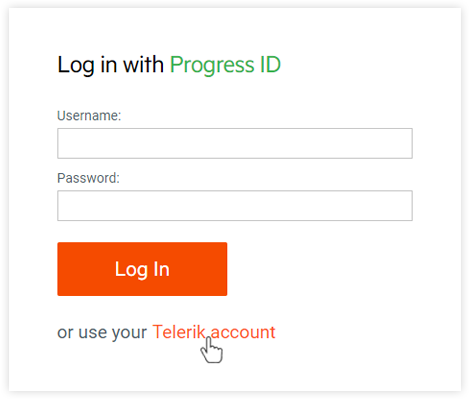Activate the empty Password box

tap(235, 206)
